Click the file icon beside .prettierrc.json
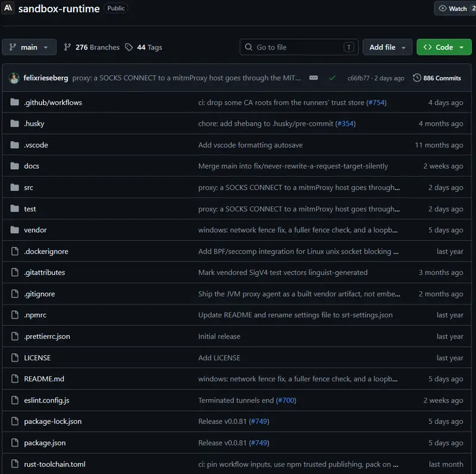The width and height of the screenshot is (476, 474). (x=14, y=336)
